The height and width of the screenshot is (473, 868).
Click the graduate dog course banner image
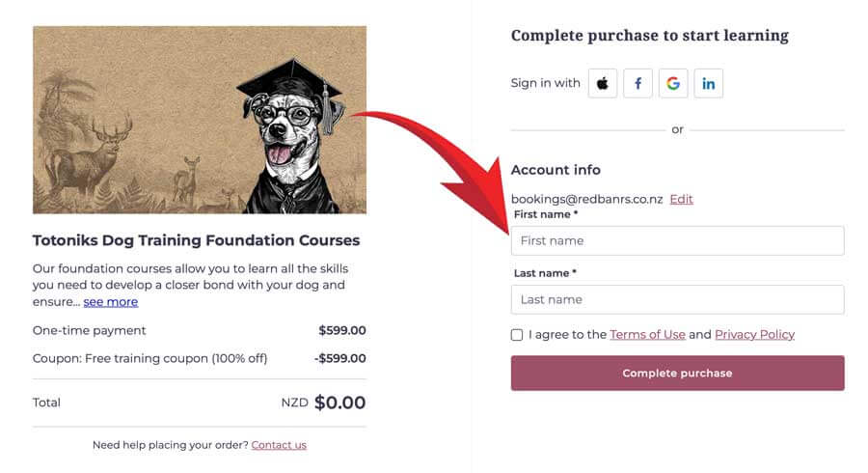[x=200, y=120]
